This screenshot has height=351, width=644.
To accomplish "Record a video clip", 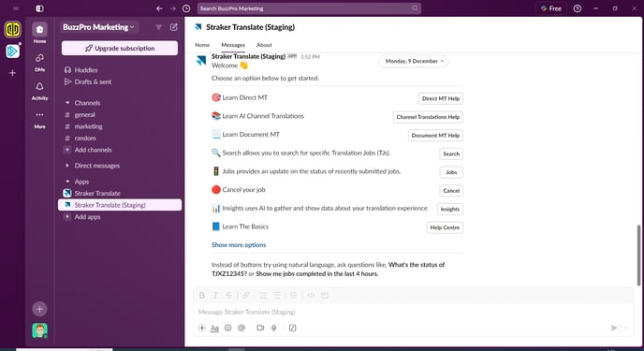I will [260, 328].
